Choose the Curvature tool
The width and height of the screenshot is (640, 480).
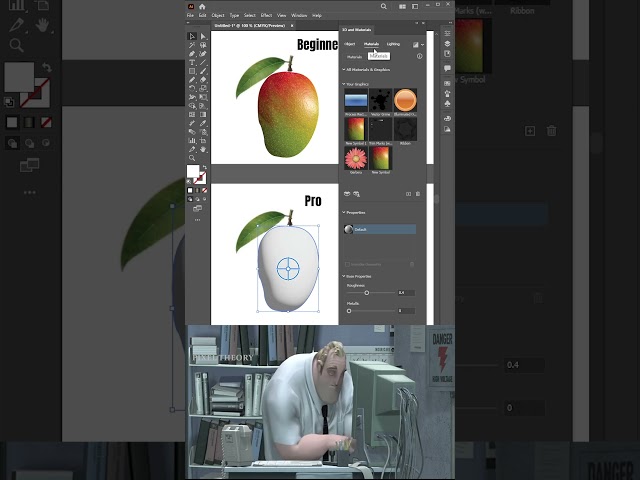pyautogui.click(x=203, y=54)
